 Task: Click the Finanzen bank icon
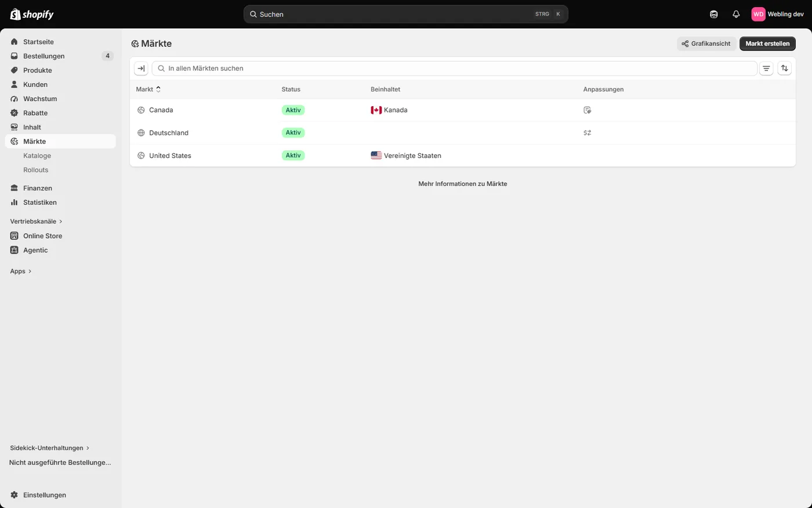(14, 188)
